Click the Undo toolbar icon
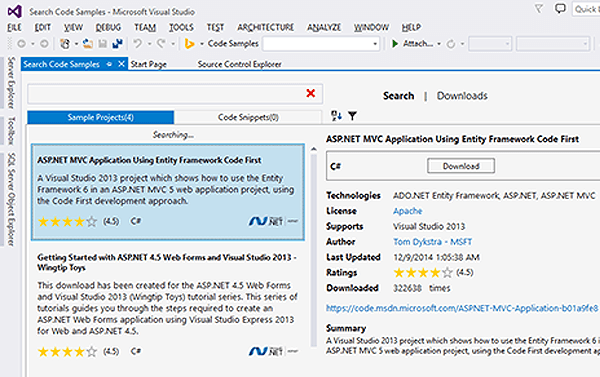The image size is (600, 377). [x=138, y=44]
